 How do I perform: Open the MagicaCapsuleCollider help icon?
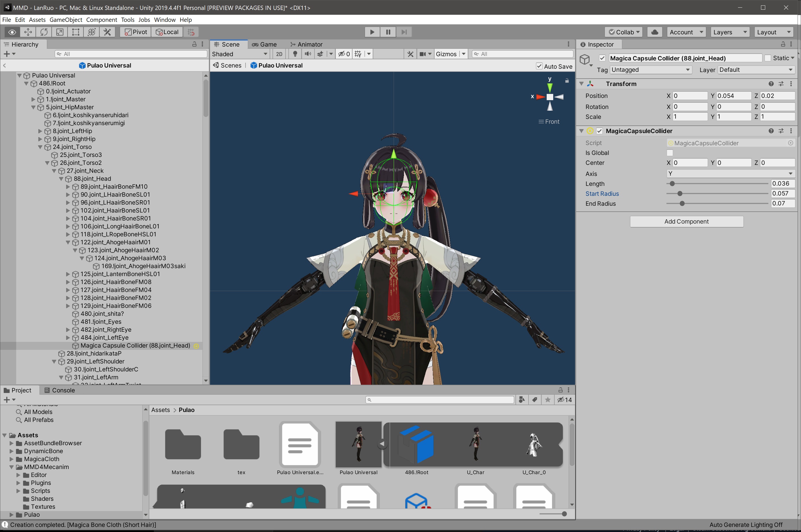coord(771,131)
